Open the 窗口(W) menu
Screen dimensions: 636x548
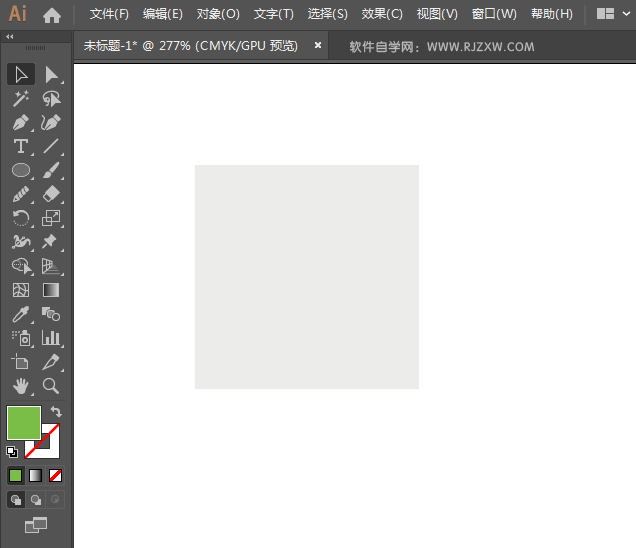(494, 14)
